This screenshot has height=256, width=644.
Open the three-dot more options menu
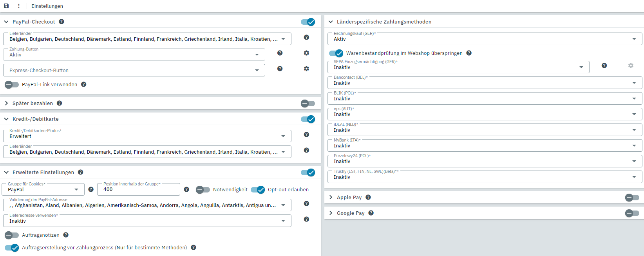tap(19, 6)
